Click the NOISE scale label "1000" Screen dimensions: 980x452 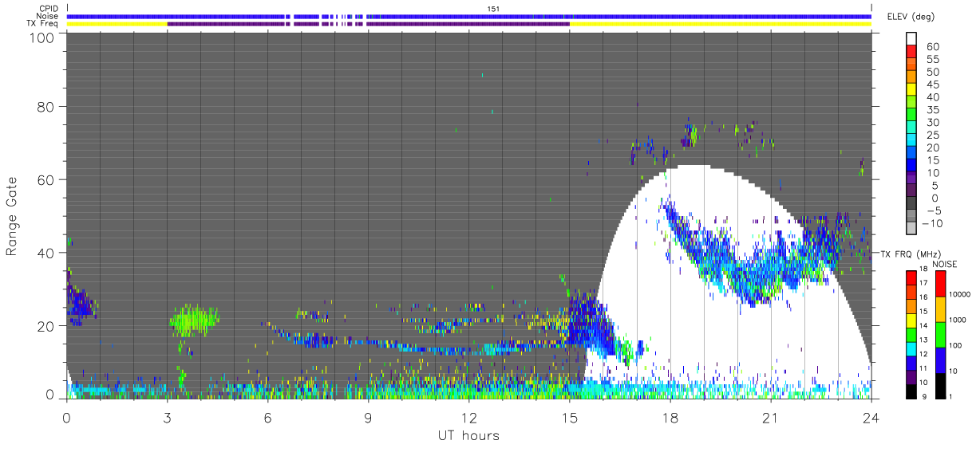tap(956, 319)
